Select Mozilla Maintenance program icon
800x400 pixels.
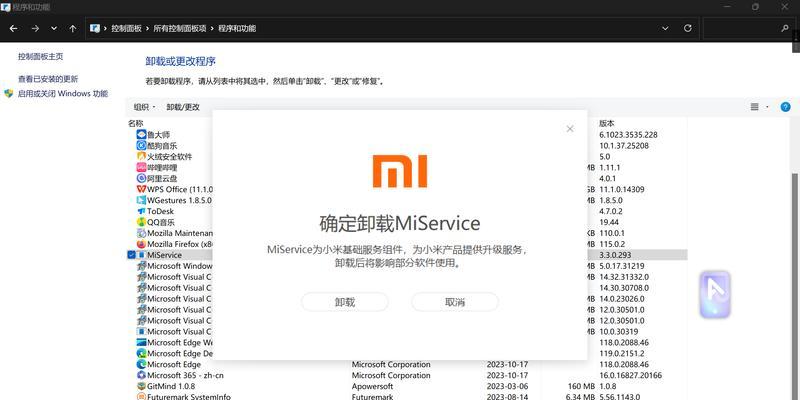tap(141, 233)
